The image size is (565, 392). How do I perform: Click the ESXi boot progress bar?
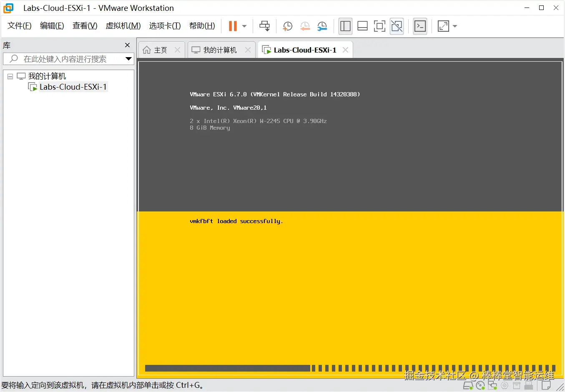(x=350, y=368)
